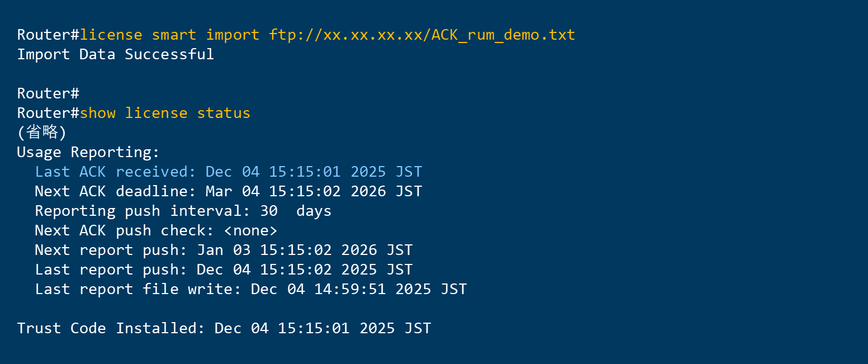Viewport: 868px width, 364px height.
Task: Click the empty Router# prompt line
Action: (x=48, y=93)
